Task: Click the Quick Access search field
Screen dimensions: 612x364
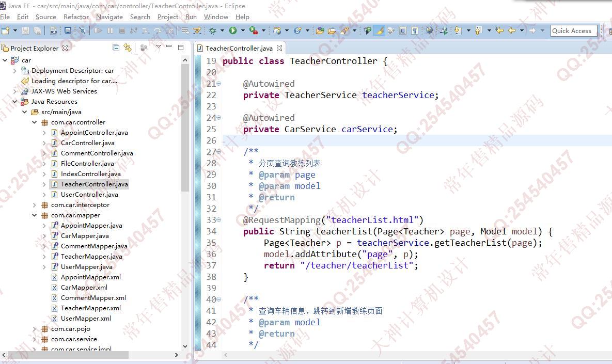Action: click(x=574, y=30)
